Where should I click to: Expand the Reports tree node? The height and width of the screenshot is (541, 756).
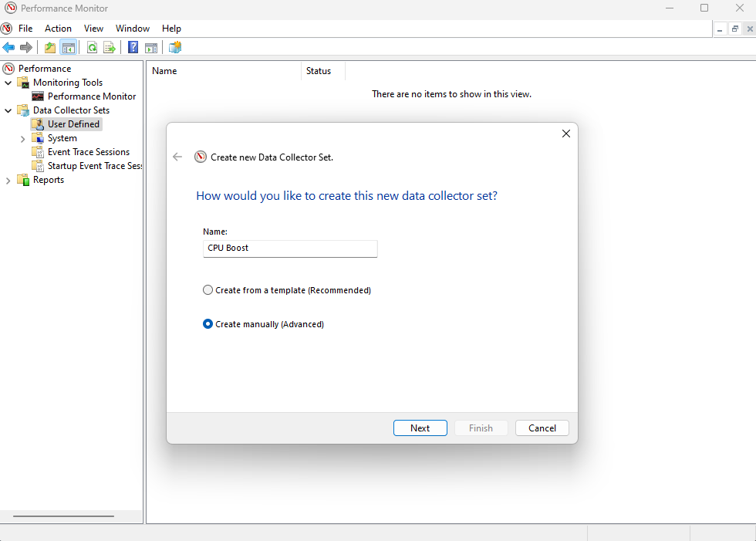point(8,180)
